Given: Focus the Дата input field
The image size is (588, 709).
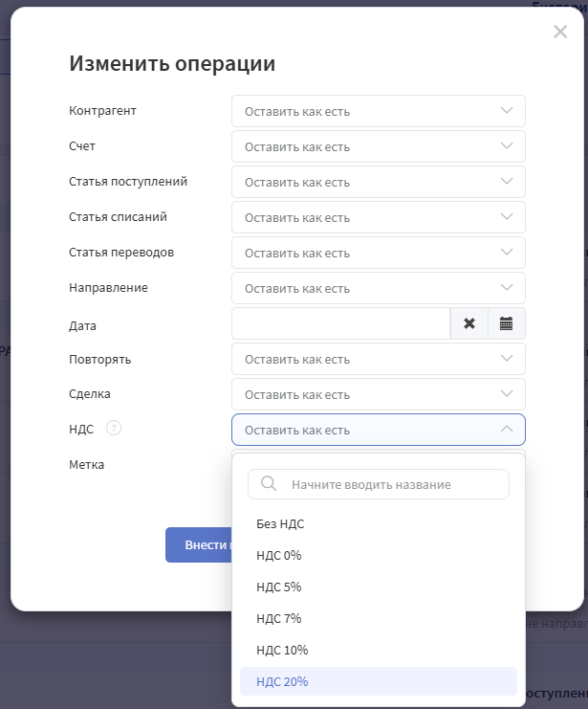Looking at the screenshot, I should click(340, 323).
